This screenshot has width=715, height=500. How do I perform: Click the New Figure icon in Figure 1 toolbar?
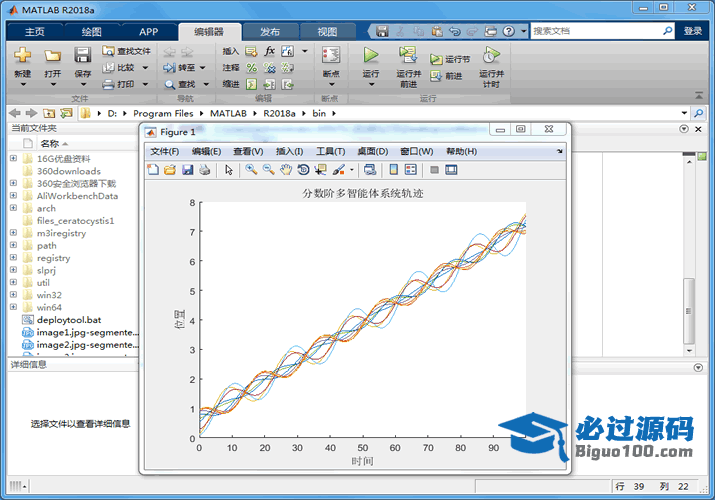[x=153, y=170]
